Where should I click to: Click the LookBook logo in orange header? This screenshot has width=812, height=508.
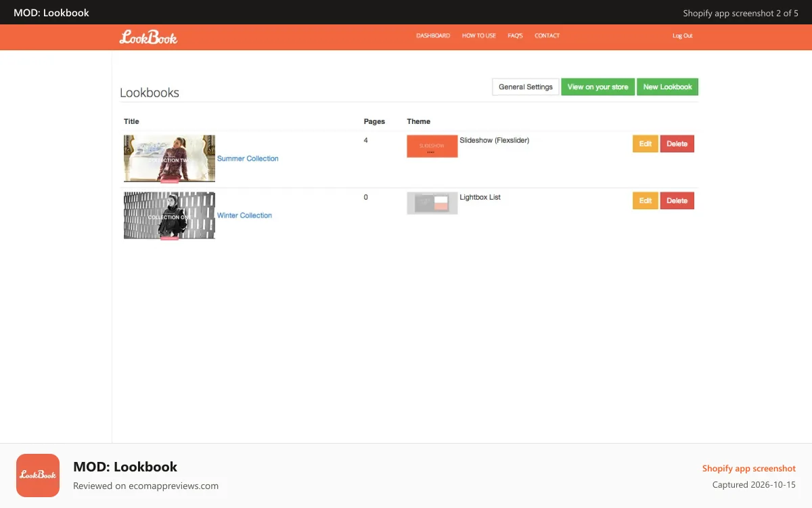coord(148,37)
